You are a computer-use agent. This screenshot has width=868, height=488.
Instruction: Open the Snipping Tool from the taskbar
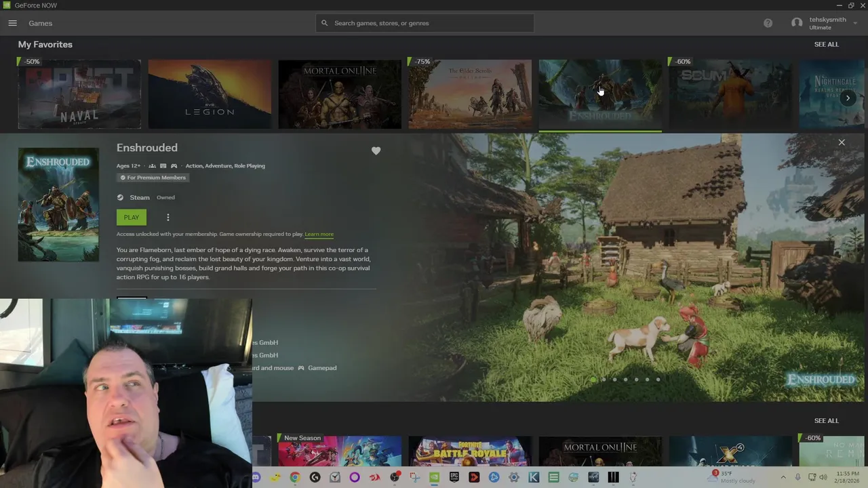click(x=414, y=477)
